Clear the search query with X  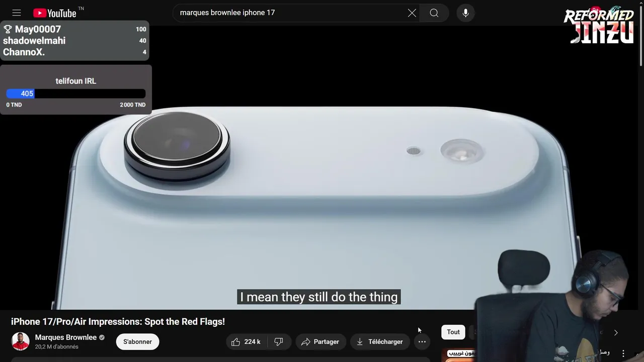pyautogui.click(x=412, y=13)
